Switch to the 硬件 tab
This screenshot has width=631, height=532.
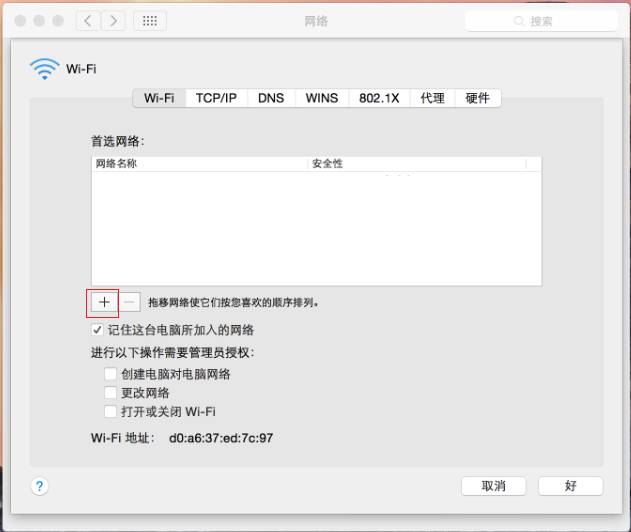click(478, 98)
